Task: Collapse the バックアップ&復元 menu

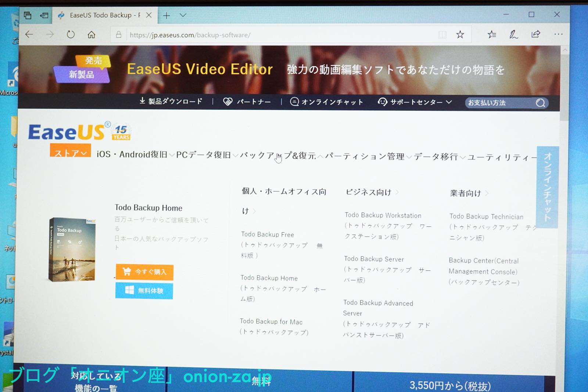Action: [x=282, y=155]
